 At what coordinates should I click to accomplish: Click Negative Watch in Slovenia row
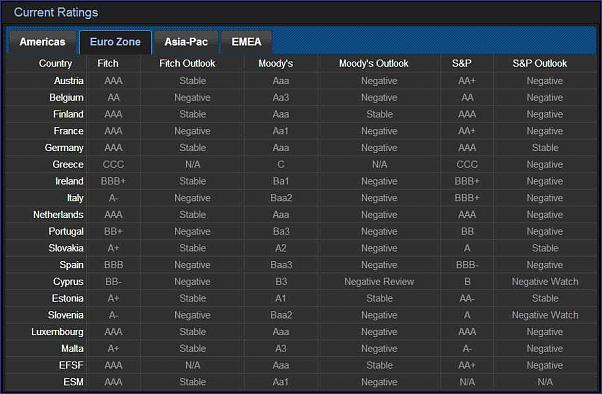(545, 315)
